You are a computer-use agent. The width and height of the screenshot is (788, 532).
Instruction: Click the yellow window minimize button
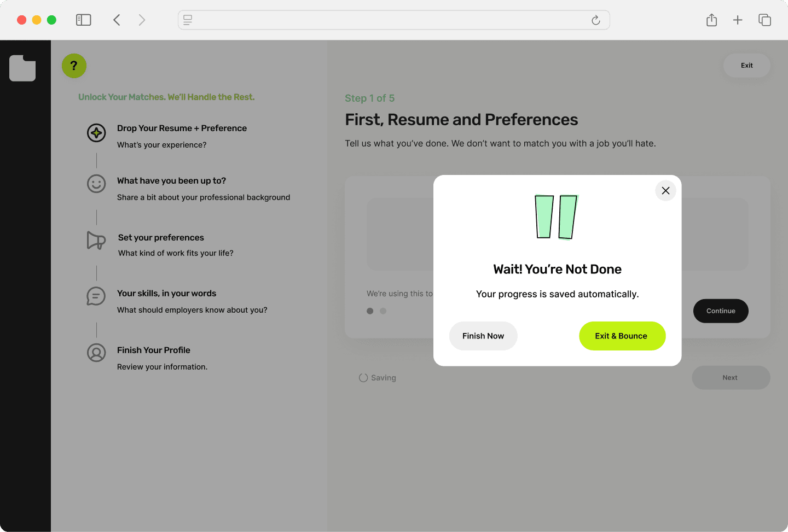[37, 20]
